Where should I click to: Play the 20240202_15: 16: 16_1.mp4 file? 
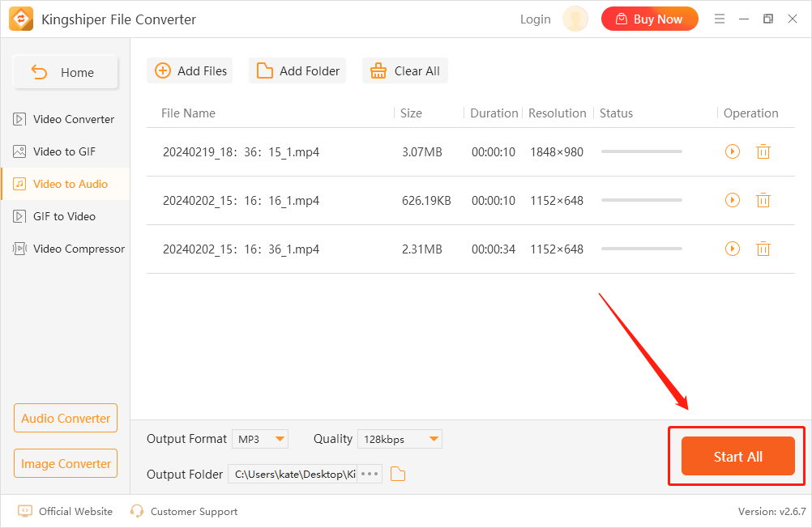coord(733,200)
